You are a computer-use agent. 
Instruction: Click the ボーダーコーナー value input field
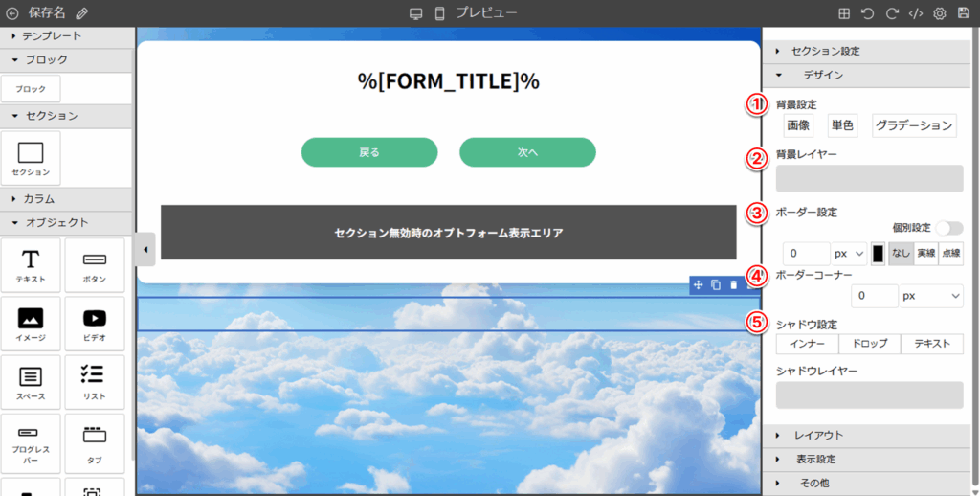click(x=874, y=297)
